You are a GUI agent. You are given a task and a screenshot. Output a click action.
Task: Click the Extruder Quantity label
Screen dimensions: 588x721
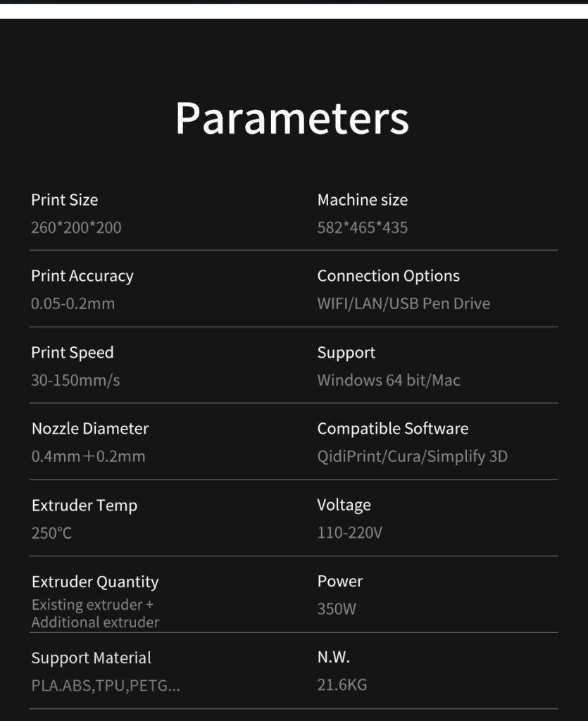95,582
